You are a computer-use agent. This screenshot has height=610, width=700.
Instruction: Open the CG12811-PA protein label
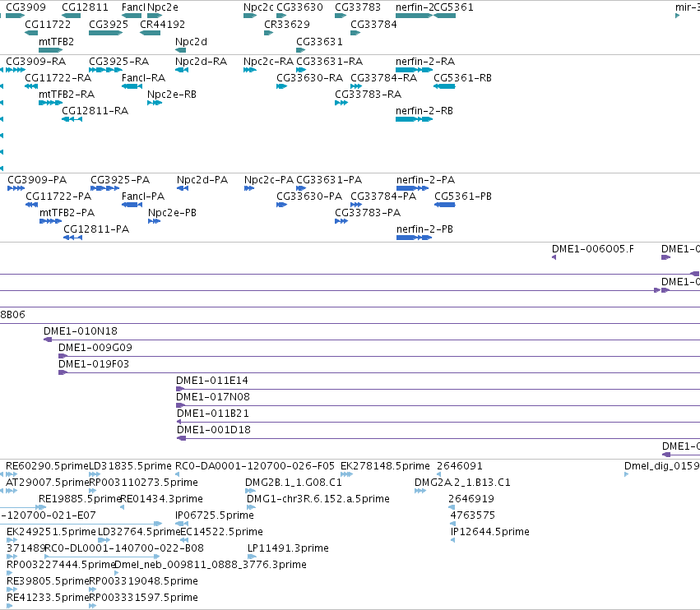click(x=96, y=230)
